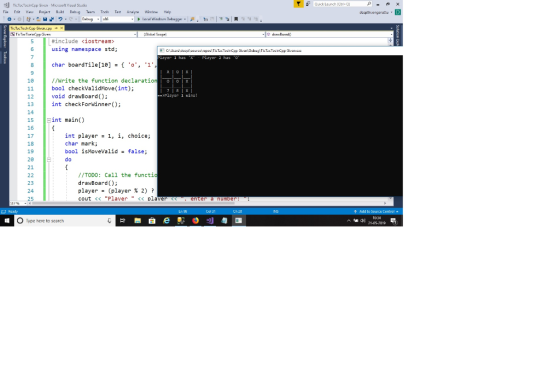
Task: Close the TicTacToe cpp editor tab
Action: (x=61, y=28)
